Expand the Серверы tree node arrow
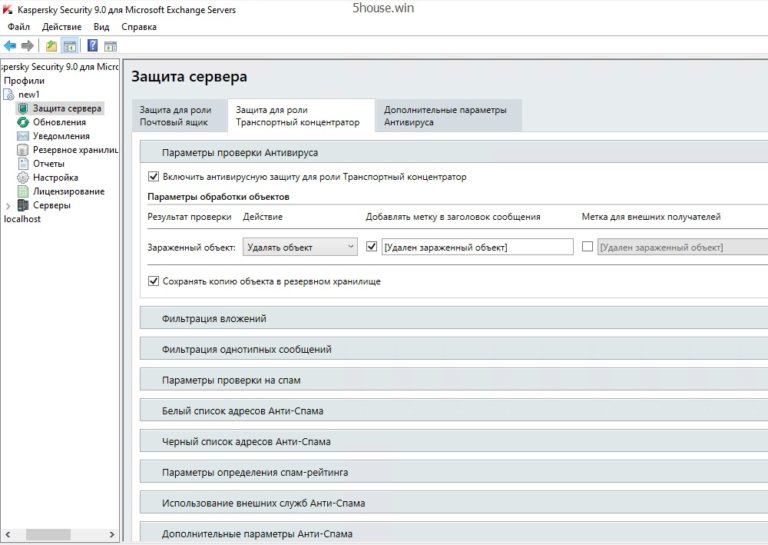Viewport: 768px width, 545px height. pyautogui.click(x=8, y=206)
